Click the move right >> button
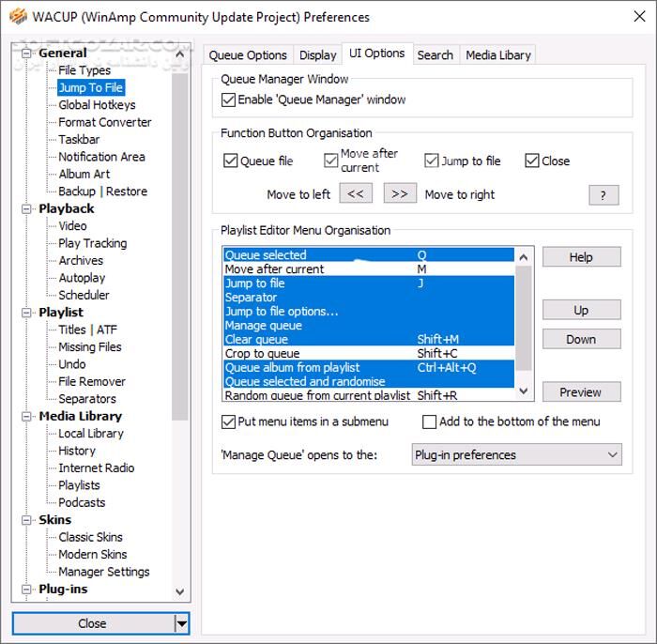 [x=400, y=193]
